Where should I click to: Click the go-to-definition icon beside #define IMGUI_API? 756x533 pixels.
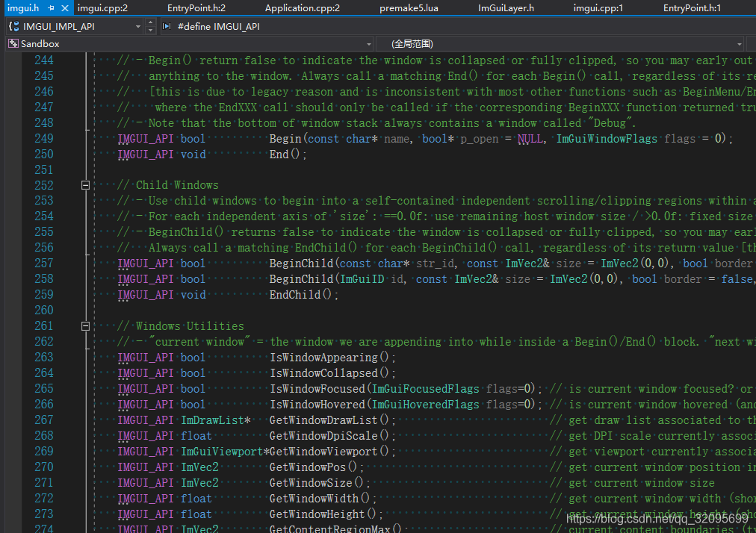click(x=167, y=27)
